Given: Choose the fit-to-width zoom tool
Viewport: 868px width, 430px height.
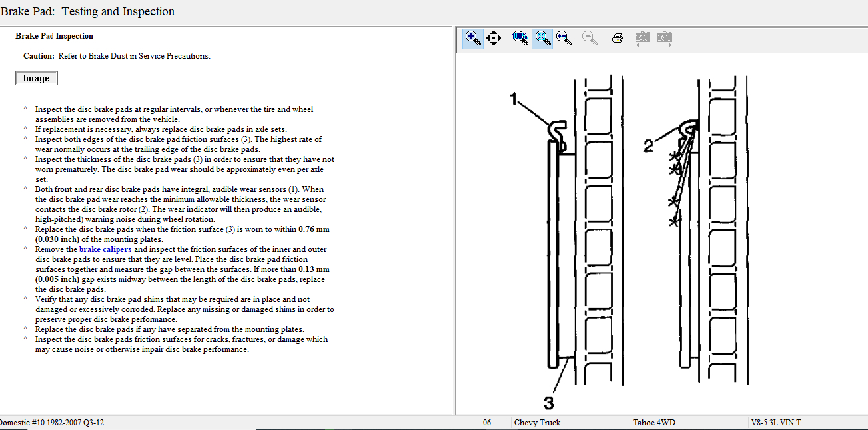Looking at the screenshot, I should tap(564, 38).
